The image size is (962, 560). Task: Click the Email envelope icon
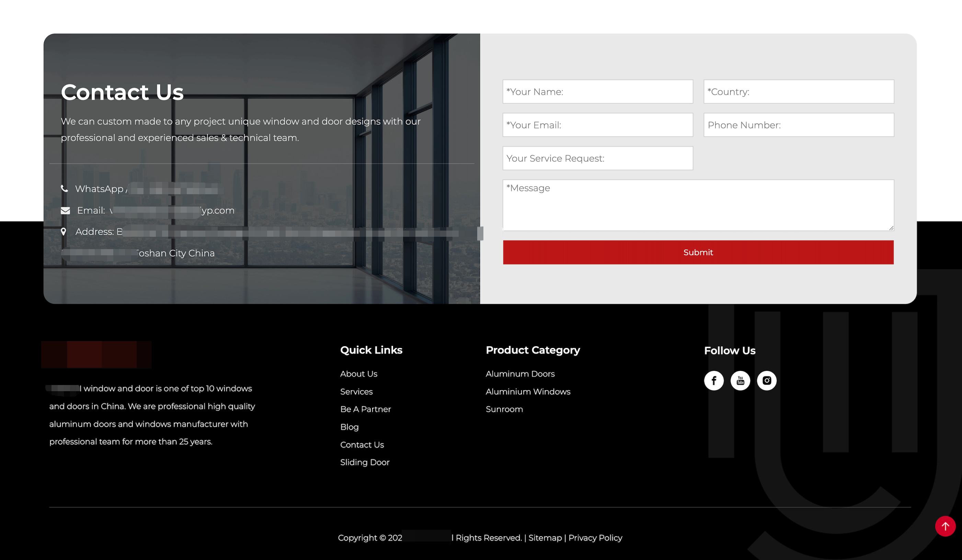(65, 211)
